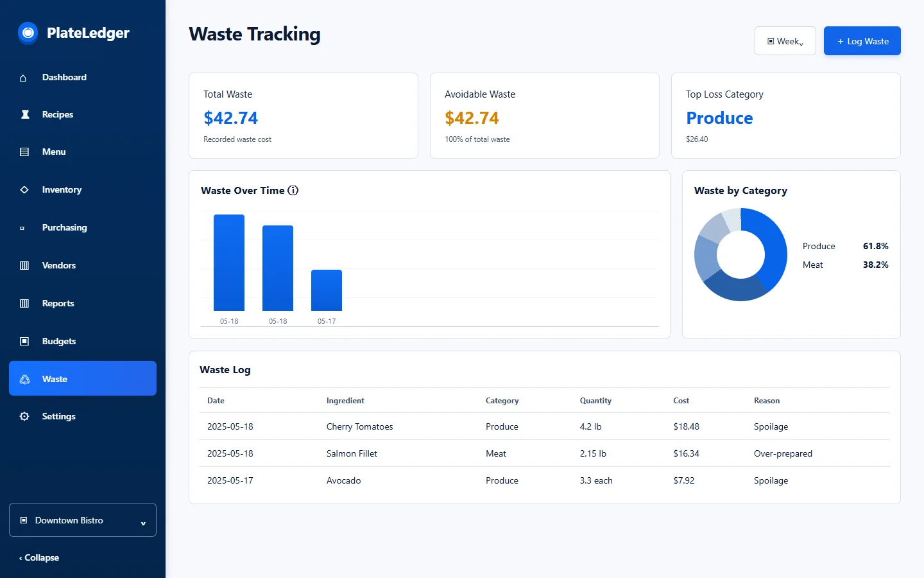Click the Avoidable Waste $42.74 amount

point(472,118)
